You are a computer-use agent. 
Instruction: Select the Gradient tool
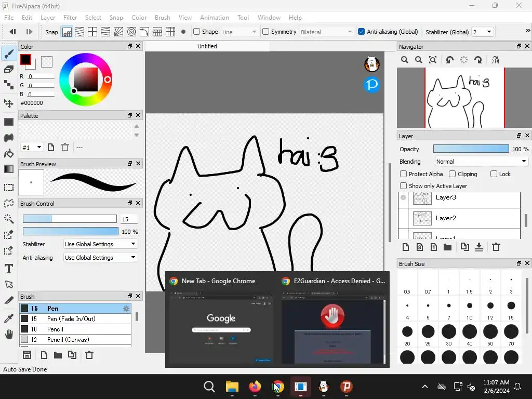(x=9, y=169)
